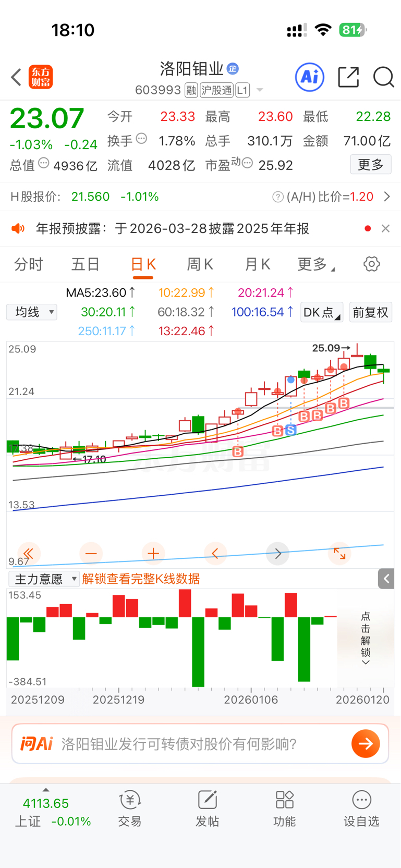Open the Ai assistant circle icon

(x=310, y=77)
